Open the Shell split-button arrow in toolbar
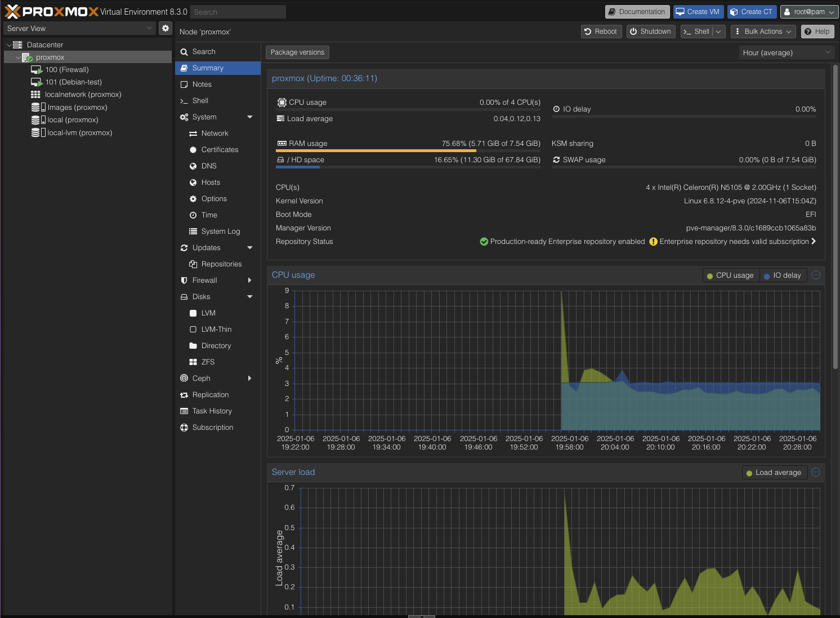 (719, 32)
